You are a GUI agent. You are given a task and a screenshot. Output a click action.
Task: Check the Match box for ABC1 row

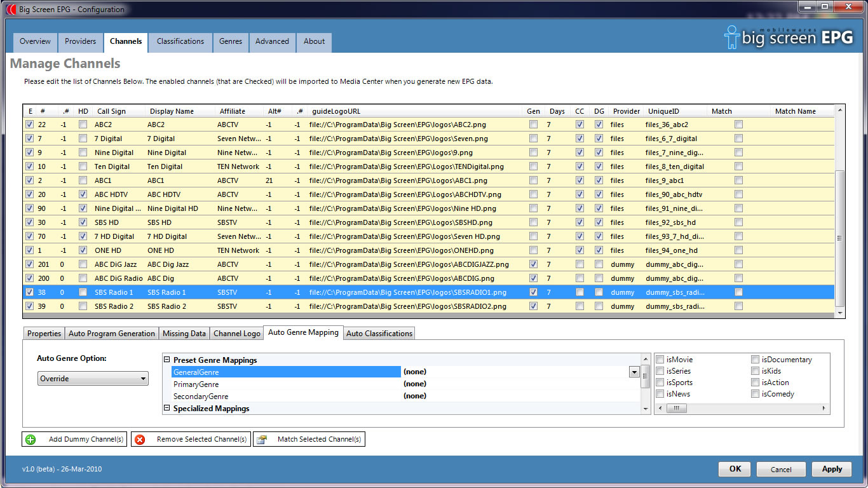(x=738, y=180)
